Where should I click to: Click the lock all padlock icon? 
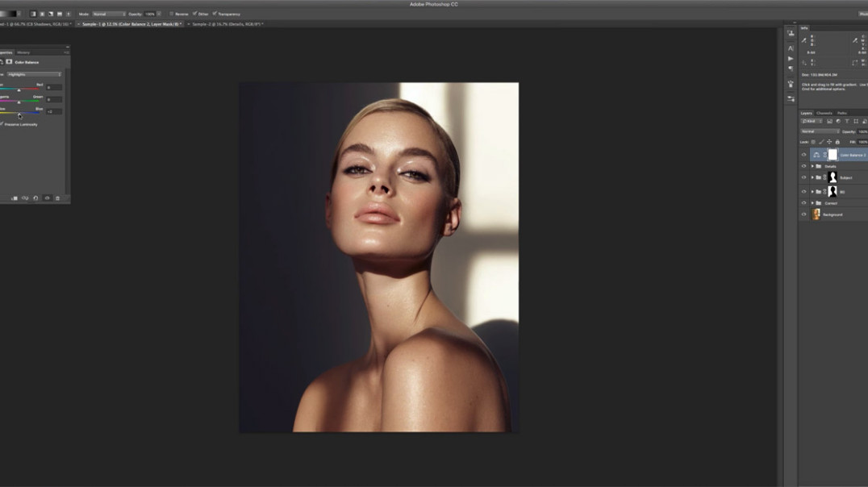coord(837,142)
